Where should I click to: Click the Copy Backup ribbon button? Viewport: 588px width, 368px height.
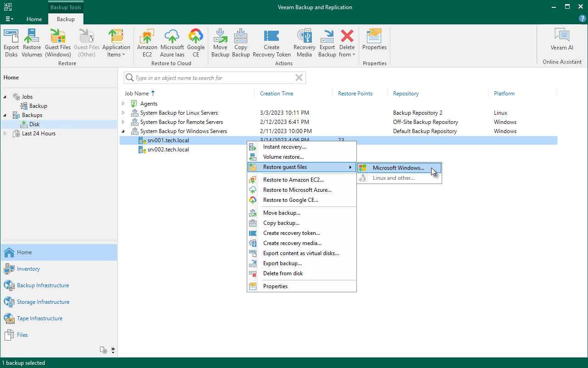pyautogui.click(x=241, y=43)
